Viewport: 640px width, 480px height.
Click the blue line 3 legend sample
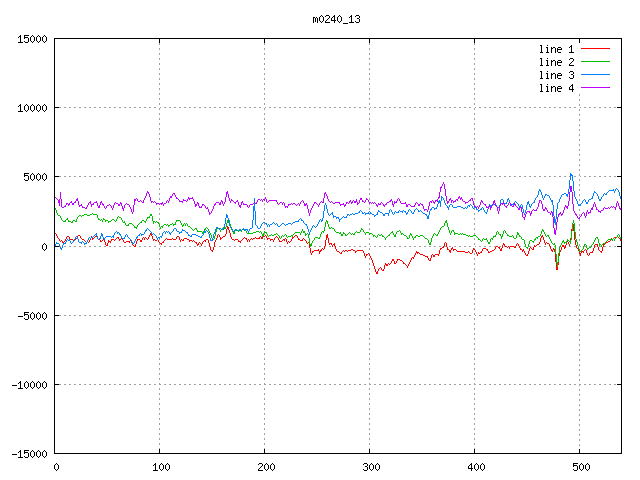[595, 75]
